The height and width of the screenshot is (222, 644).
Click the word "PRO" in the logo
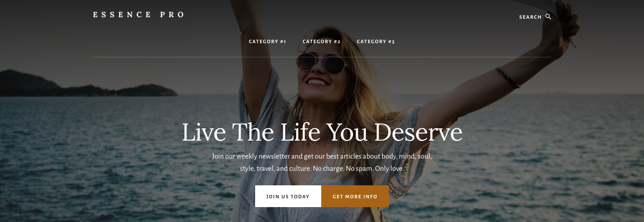(172, 15)
